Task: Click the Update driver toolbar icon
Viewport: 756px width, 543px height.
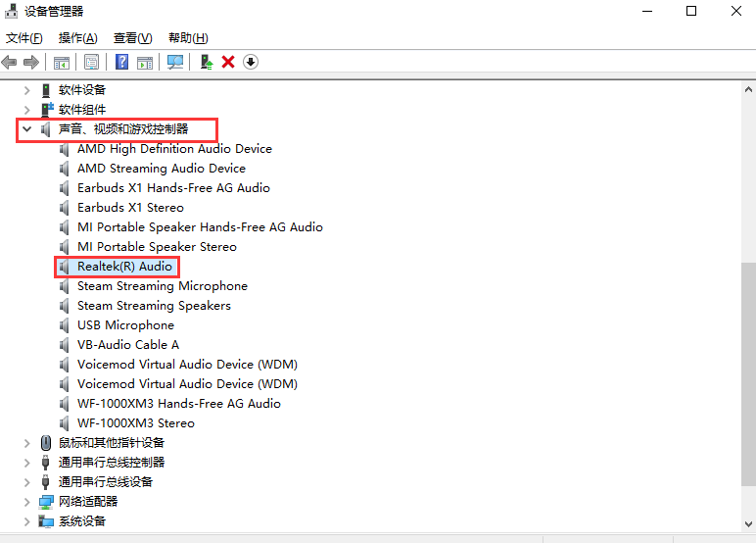Action: (206, 62)
